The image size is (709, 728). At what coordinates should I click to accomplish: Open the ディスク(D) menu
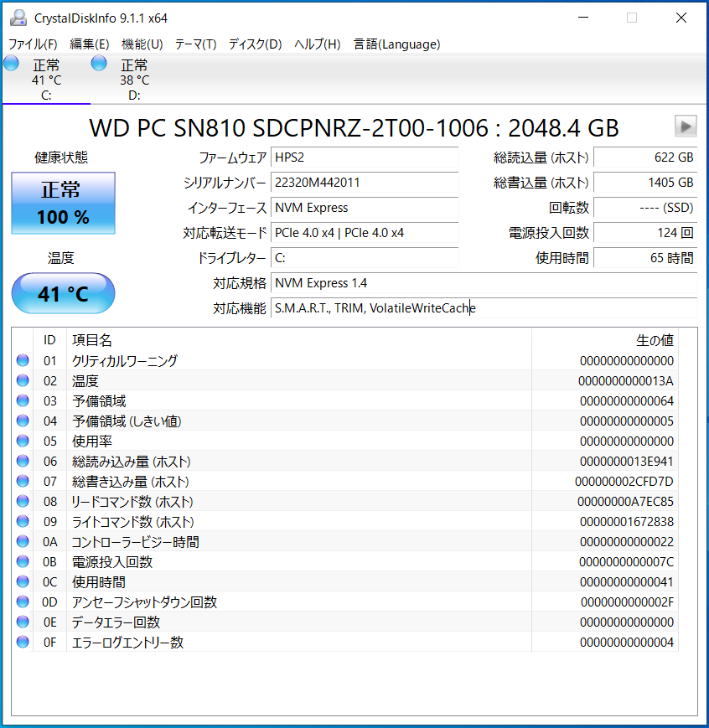click(x=255, y=44)
